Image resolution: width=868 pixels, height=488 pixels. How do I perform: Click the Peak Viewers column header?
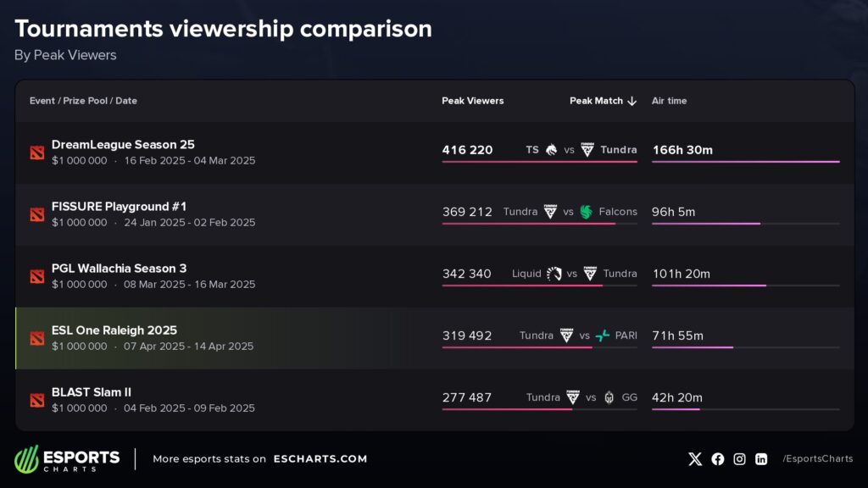473,101
